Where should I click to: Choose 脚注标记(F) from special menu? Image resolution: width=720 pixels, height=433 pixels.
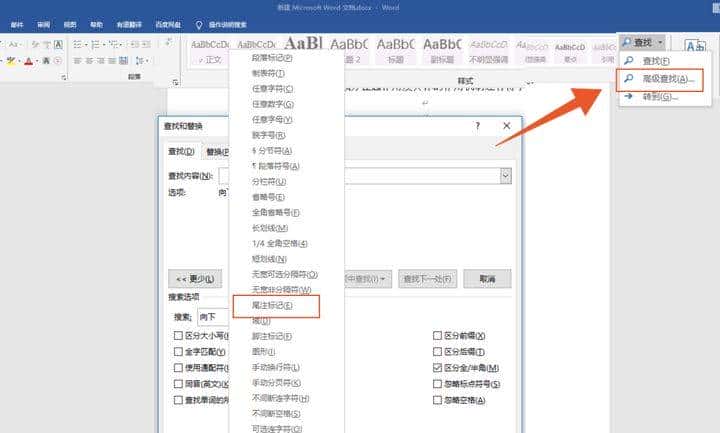(272, 336)
